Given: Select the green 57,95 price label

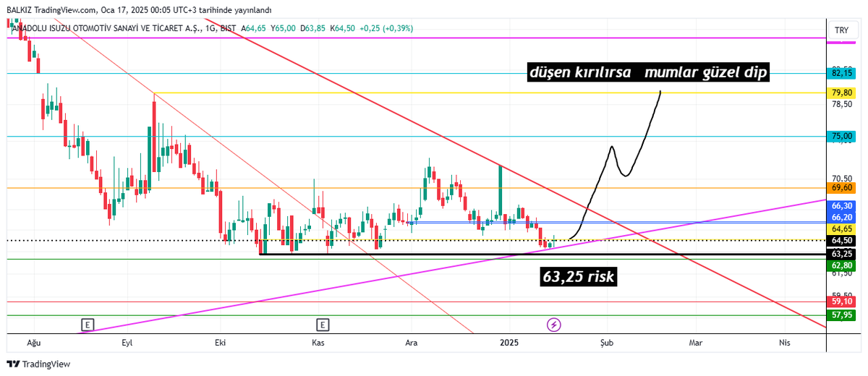Looking at the screenshot, I should 841,315.
